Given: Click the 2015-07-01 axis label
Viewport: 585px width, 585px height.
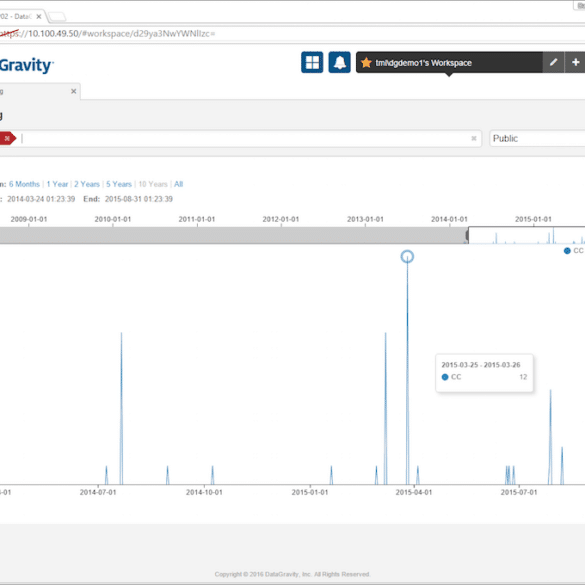Looking at the screenshot, I should click(x=519, y=492).
